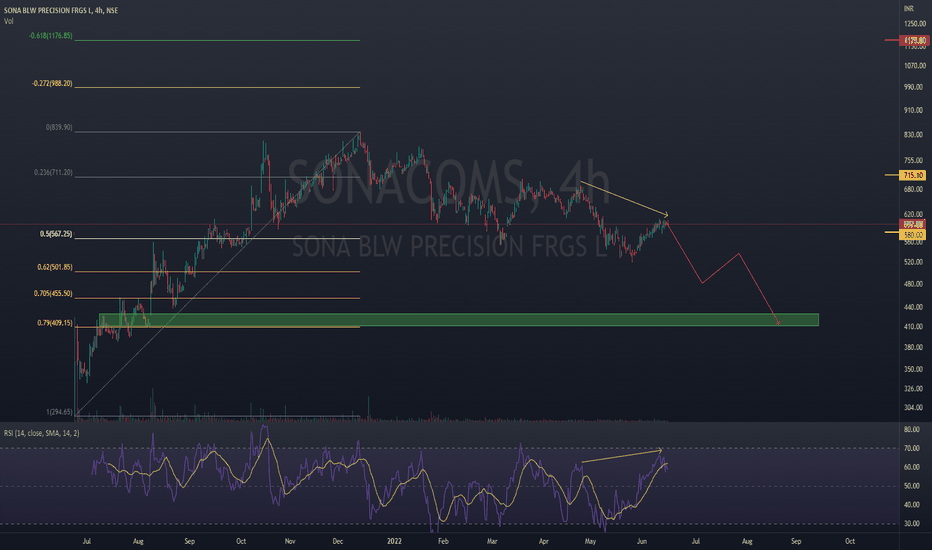Click the 0.236(711.20) Fibonacci level label
932x550 pixels.
[53, 172]
